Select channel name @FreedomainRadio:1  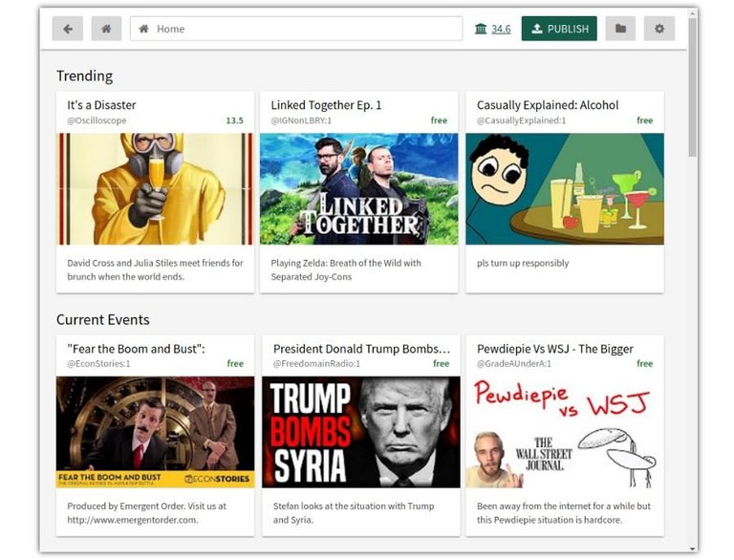click(x=316, y=363)
